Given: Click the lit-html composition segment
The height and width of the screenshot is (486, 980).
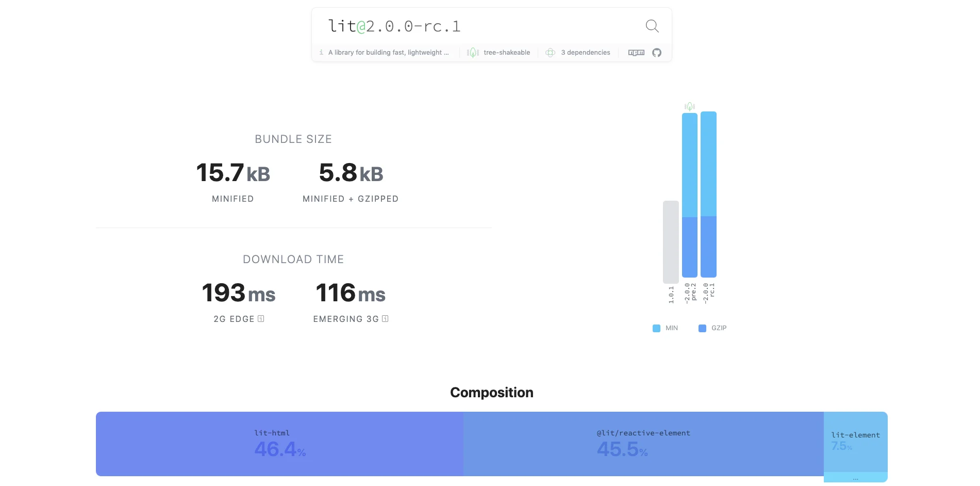Looking at the screenshot, I should 278,444.
